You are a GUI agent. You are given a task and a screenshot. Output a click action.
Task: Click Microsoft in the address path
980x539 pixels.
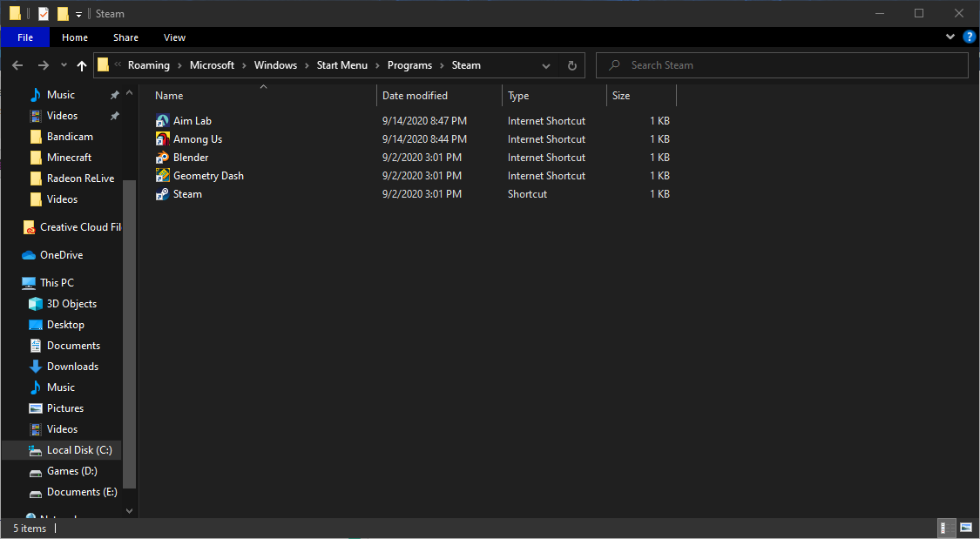(212, 65)
